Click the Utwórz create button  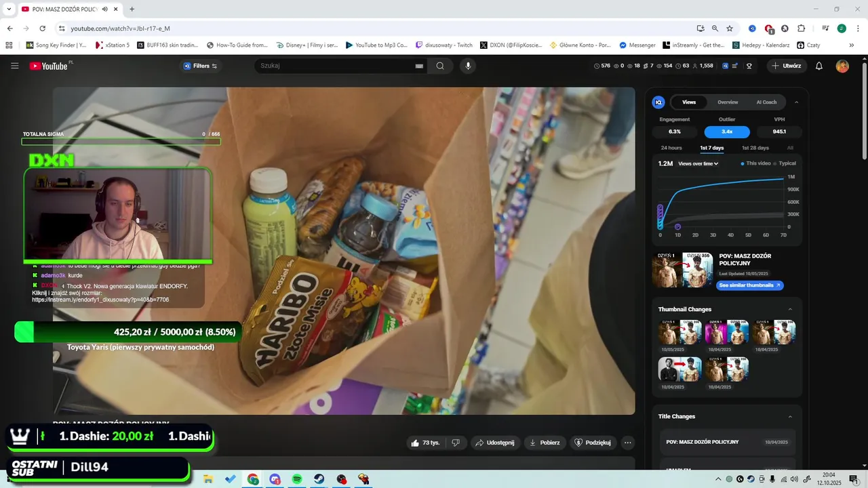point(786,66)
